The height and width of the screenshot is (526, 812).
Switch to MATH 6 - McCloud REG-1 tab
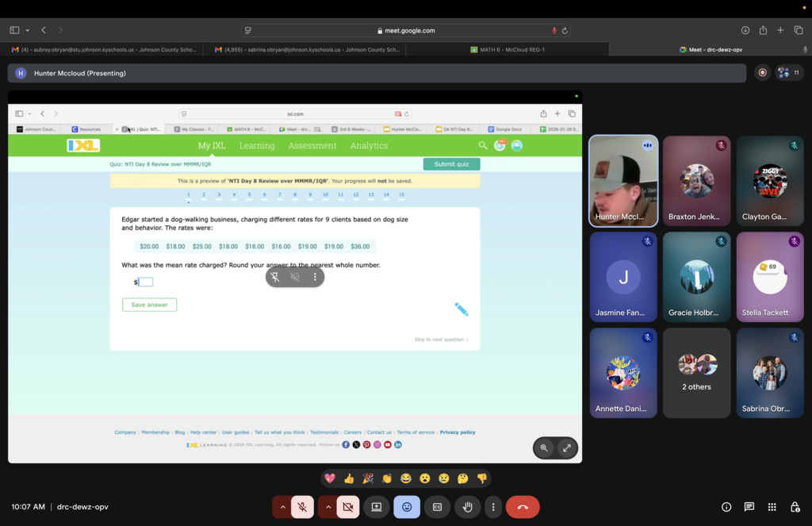point(507,49)
